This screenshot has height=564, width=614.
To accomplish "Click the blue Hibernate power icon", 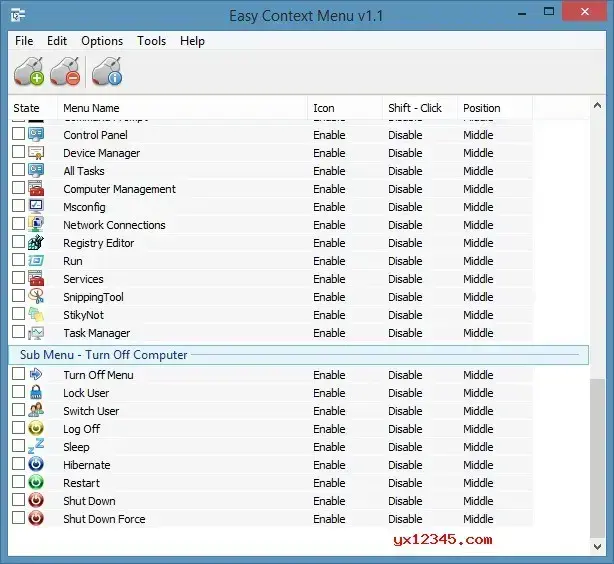I will click(x=36, y=464).
